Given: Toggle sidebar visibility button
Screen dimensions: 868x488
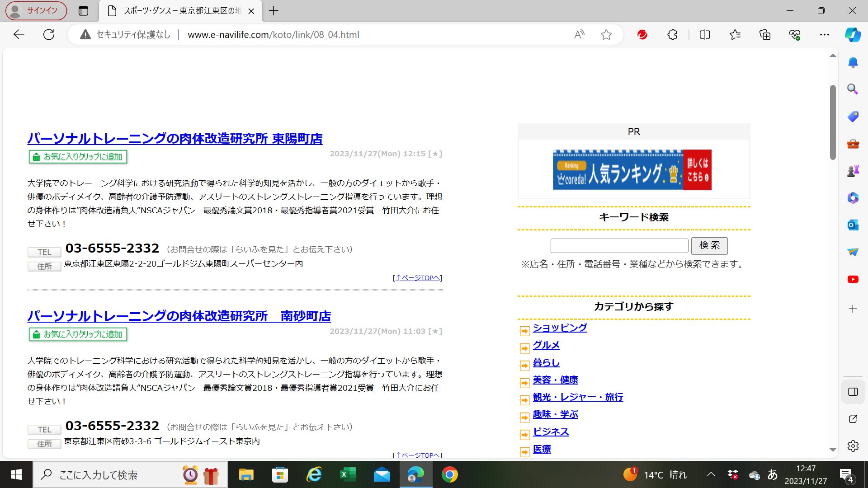Looking at the screenshot, I should click(853, 392).
